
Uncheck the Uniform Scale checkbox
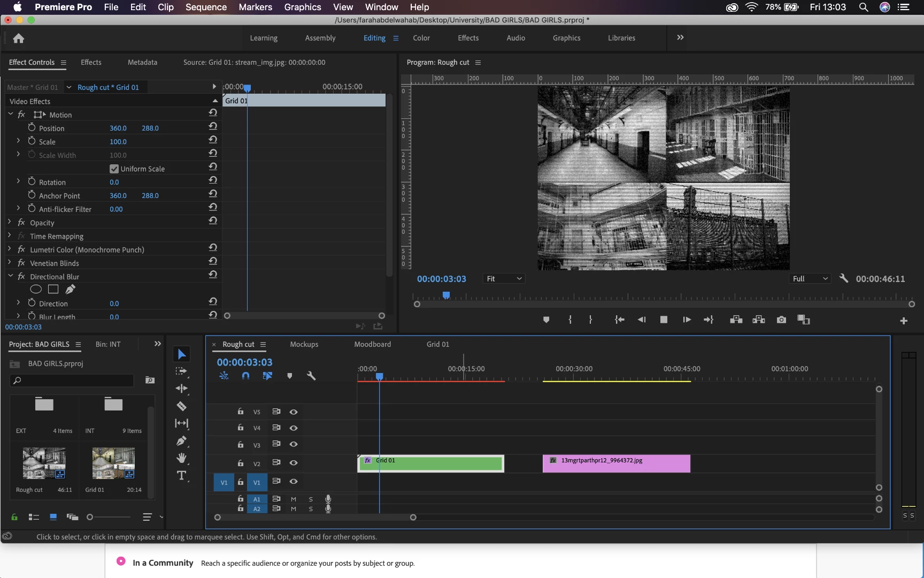click(114, 169)
